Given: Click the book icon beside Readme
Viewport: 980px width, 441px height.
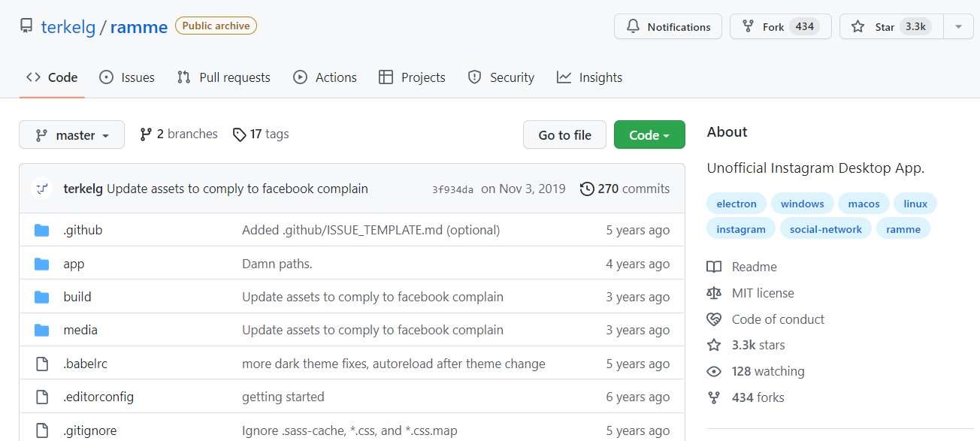Looking at the screenshot, I should pyautogui.click(x=714, y=267).
